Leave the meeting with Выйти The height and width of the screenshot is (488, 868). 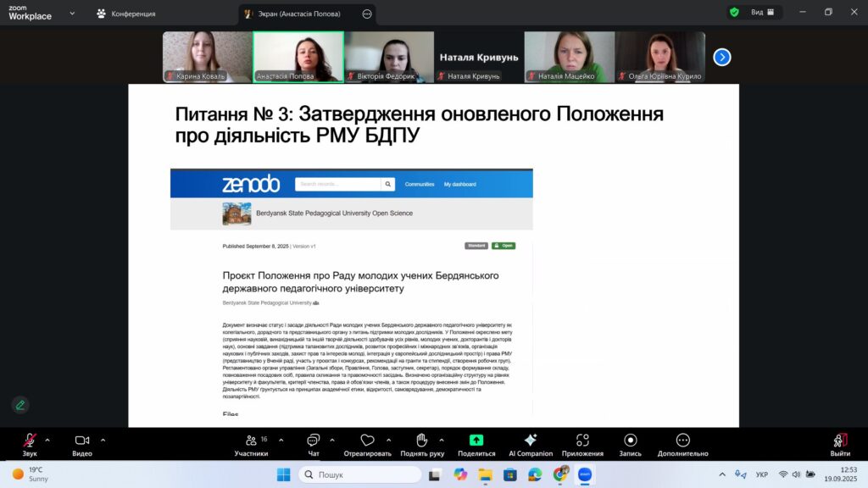click(840, 441)
